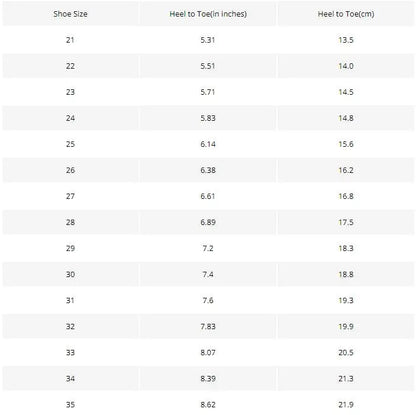
Task: Click shoe size 33 cell
Action: [x=70, y=352]
